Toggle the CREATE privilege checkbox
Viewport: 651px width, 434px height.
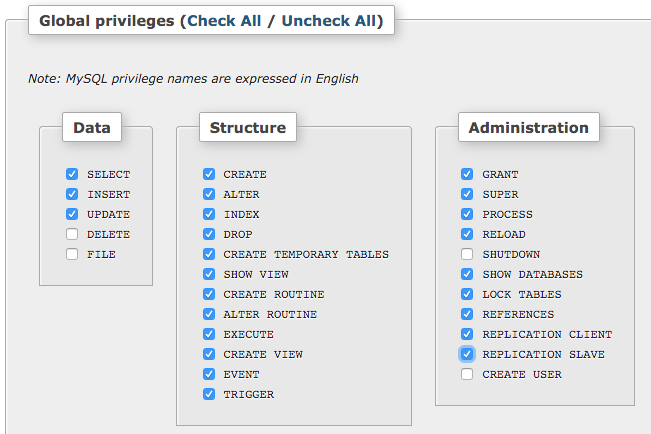pos(208,174)
